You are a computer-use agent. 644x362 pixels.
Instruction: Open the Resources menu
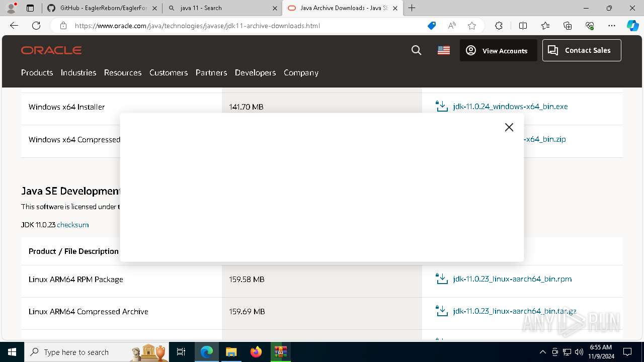pos(123,73)
